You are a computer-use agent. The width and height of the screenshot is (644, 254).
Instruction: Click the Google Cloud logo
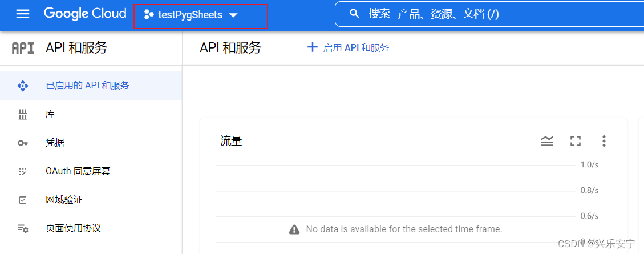85,14
